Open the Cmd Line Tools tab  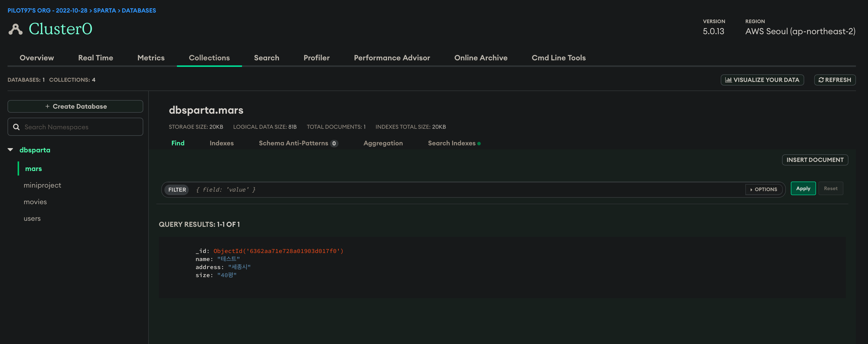click(x=559, y=58)
